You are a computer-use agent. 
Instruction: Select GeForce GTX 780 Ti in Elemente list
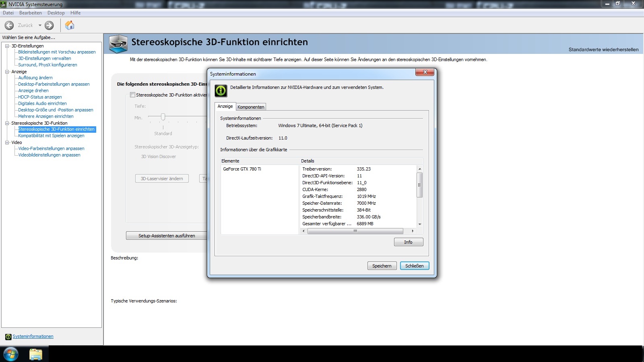[x=242, y=169]
